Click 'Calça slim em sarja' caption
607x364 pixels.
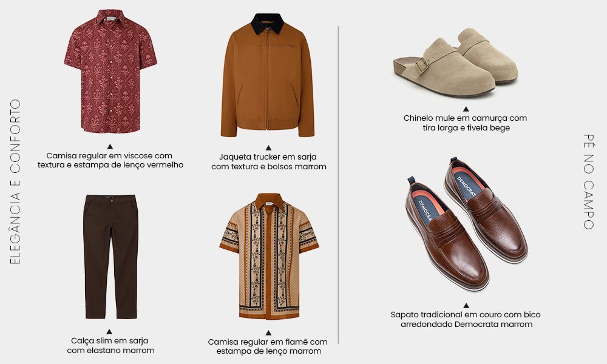point(110,345)
